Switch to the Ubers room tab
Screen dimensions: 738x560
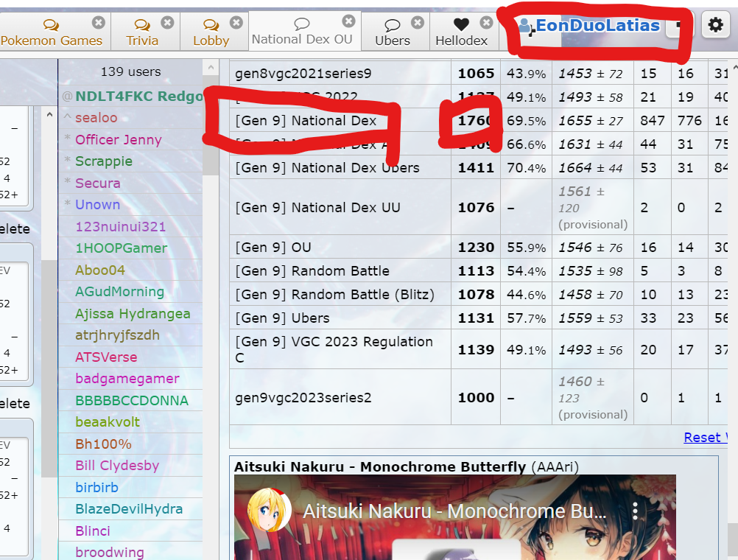392,32
